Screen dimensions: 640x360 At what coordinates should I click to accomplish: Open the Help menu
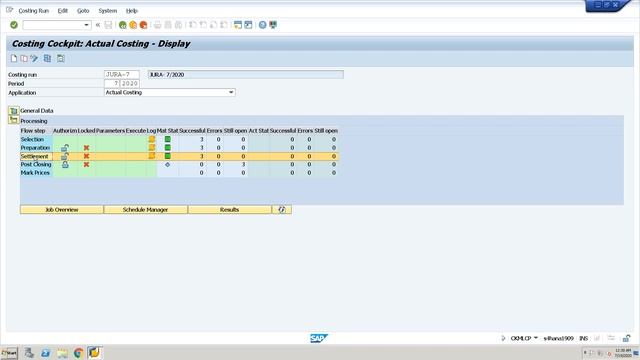[x=131, y=11]
